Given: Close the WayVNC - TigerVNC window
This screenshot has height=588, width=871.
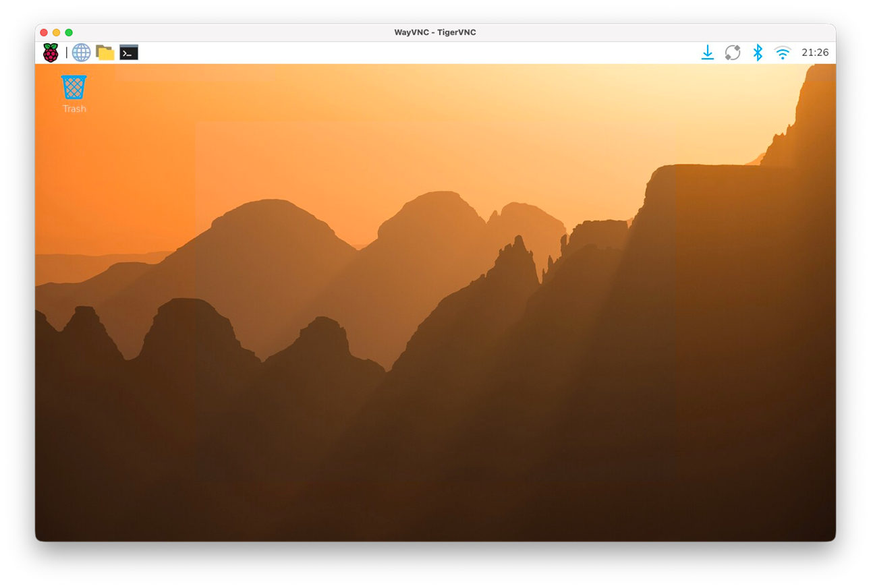Looking at the screenshot, I should coord(44,32).
